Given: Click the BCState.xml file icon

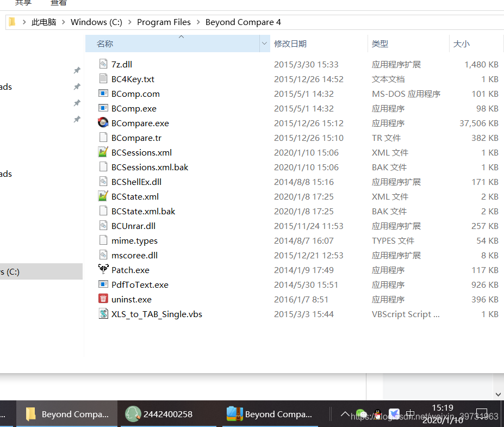Looking at the screenshot, I should click(103, 196).
